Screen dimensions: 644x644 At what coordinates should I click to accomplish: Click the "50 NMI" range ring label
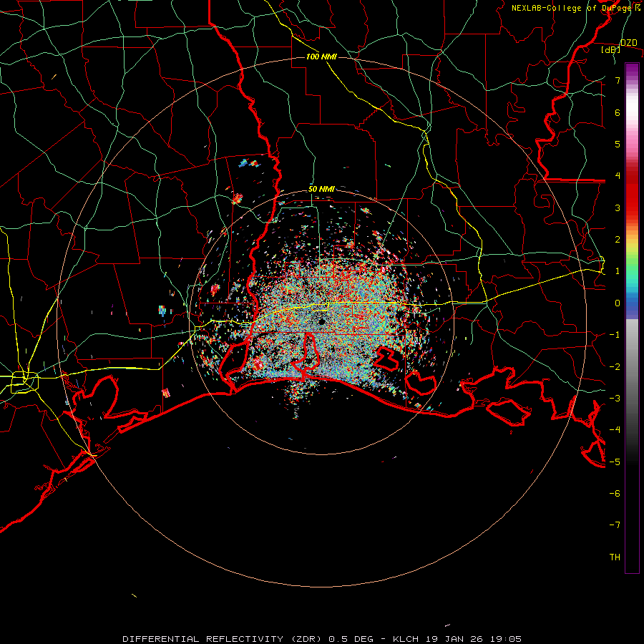pos(321,189)
